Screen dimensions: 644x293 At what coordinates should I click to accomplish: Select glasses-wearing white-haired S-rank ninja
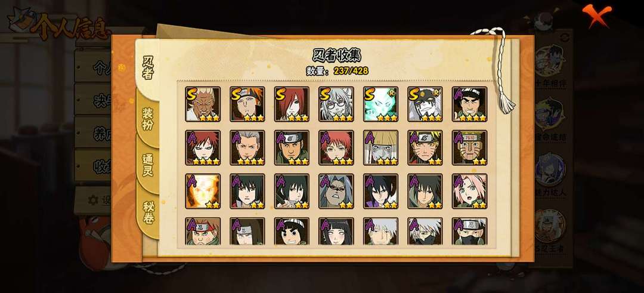(336, 104)
